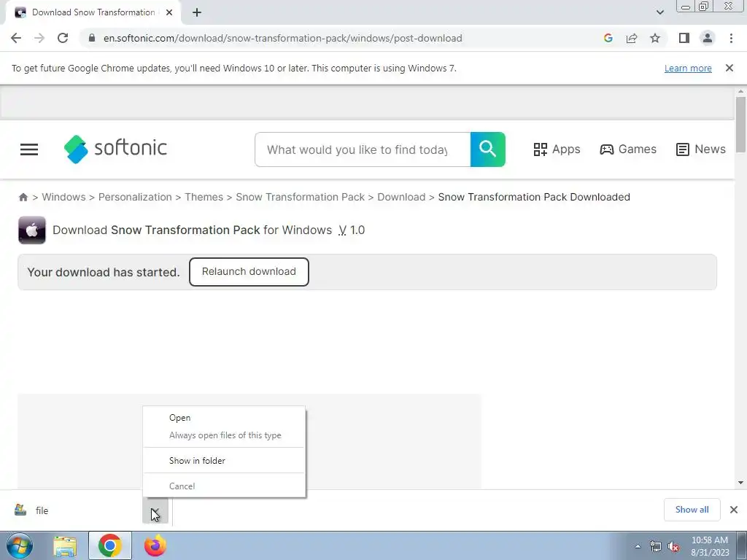
Task: Open the Chrome three-dot menu
Action: click(731, 38)
